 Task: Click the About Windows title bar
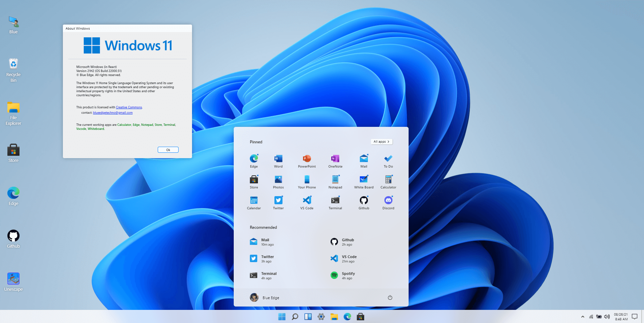pyautogui.click(x=127, y=29)
